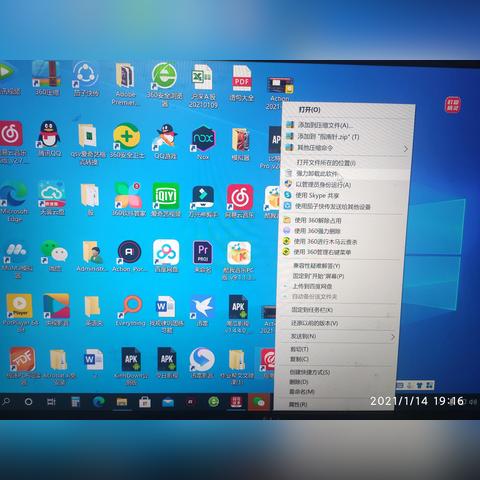Launch the iQIYI green desktop icon
The height and width of the screenshot is (480, 480).
click(166, 196)
